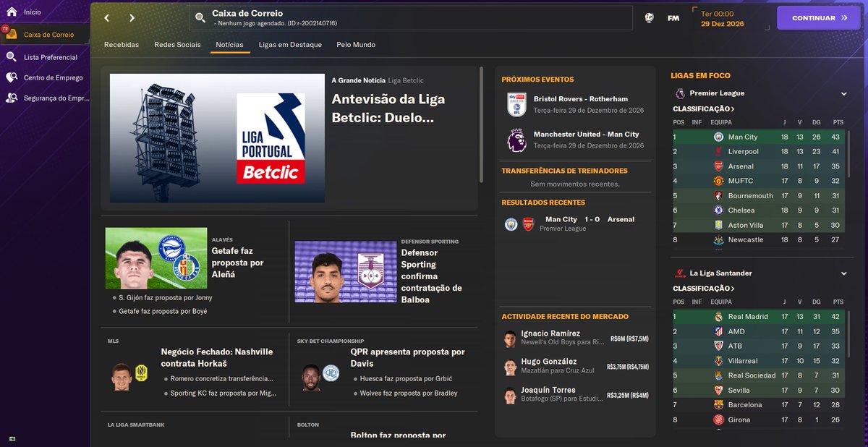Open the football world icon near FM
The height and width of the screenshot is (447, 868).
click(649, 17)
